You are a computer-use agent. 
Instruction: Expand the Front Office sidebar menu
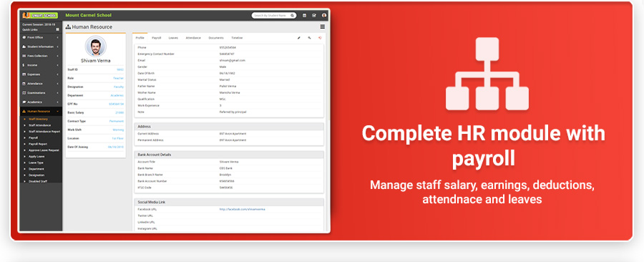pyautogui.click(x=41, y=37)
